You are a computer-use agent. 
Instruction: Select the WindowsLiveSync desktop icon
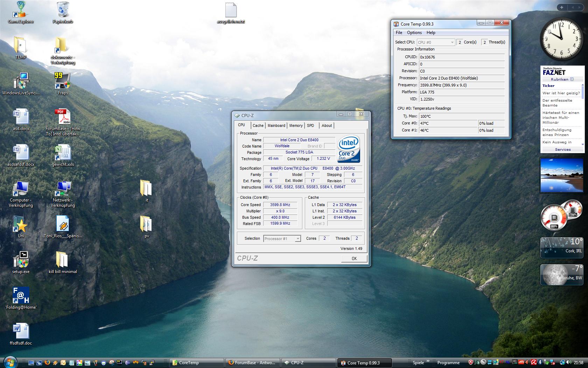pos(21,84)
